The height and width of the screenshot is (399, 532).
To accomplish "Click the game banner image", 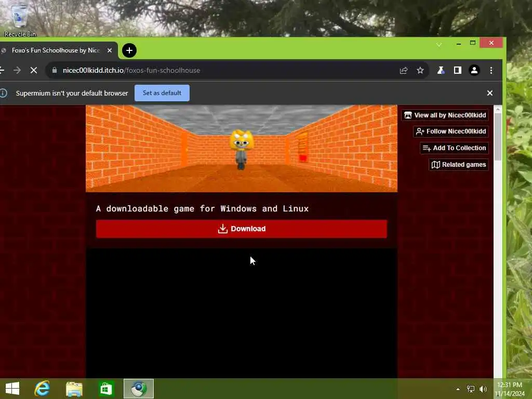I will coord(241,148).
